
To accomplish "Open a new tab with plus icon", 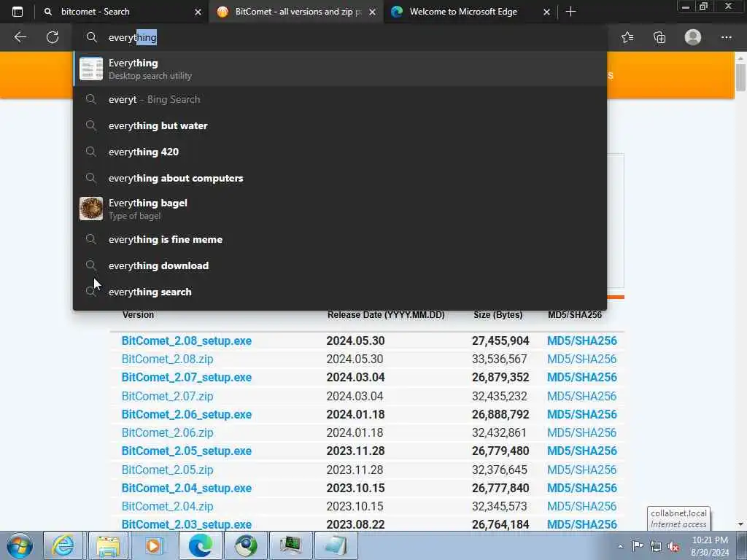I will [570, 12].
